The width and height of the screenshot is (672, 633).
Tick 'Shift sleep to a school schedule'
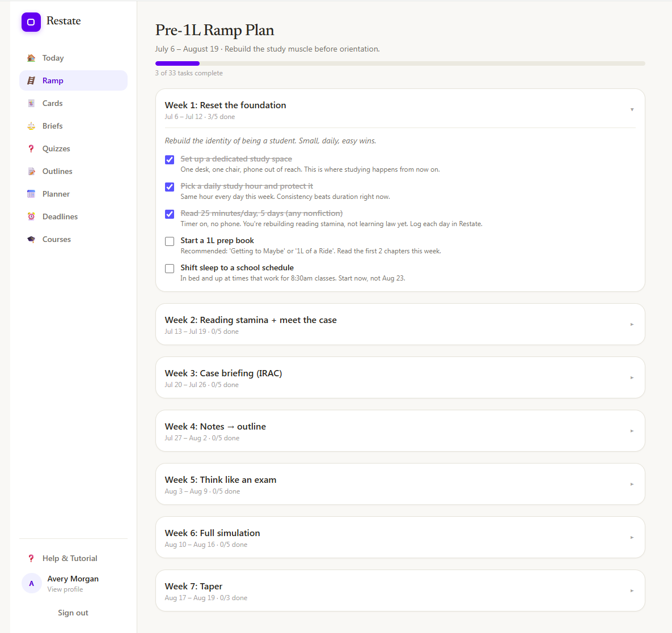coord(170,269)
